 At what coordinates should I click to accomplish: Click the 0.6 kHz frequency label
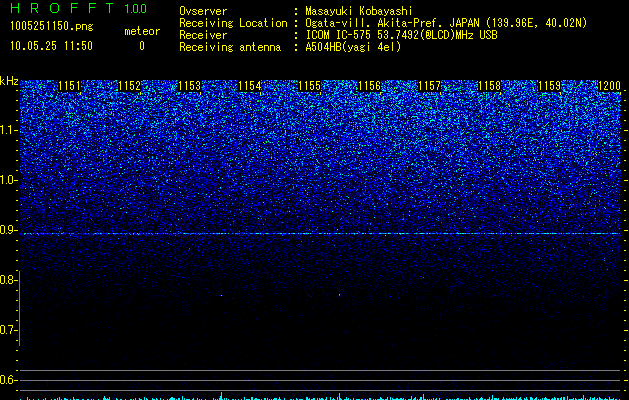tap(8, 380)
